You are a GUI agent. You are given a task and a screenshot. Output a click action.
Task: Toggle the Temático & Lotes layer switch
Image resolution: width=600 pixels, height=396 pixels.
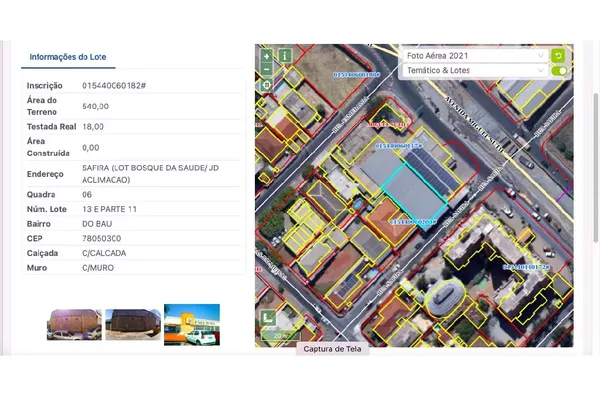559,71
